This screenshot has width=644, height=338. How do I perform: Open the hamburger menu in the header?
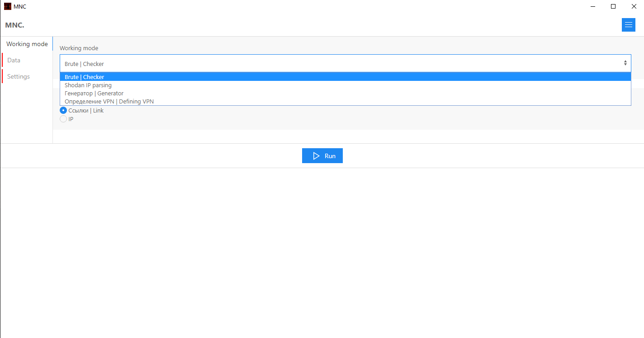(x=628, y=25)
